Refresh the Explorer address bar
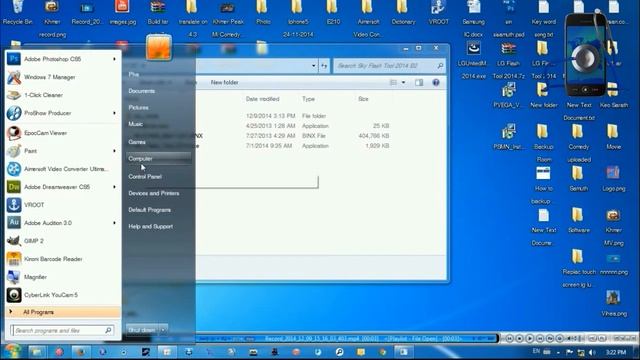This screenshot has width=640, height=360. point(324,66)
